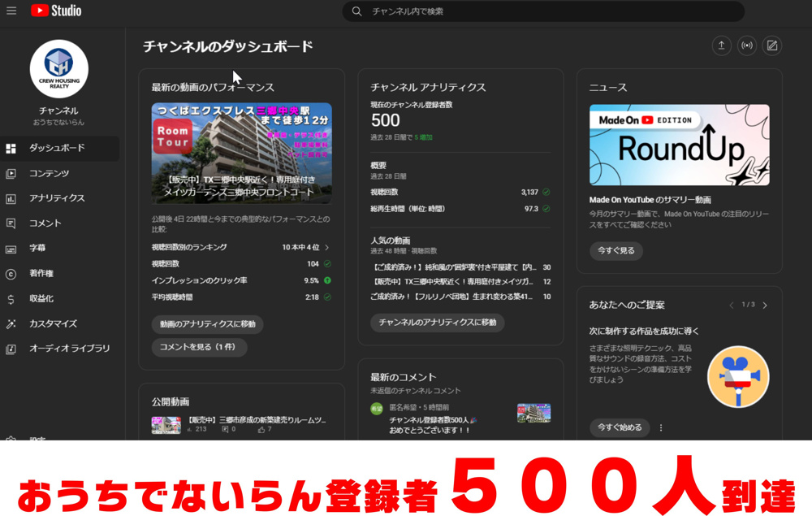Open カスタマイズ in the sidebar

click(x=50, y=324)
